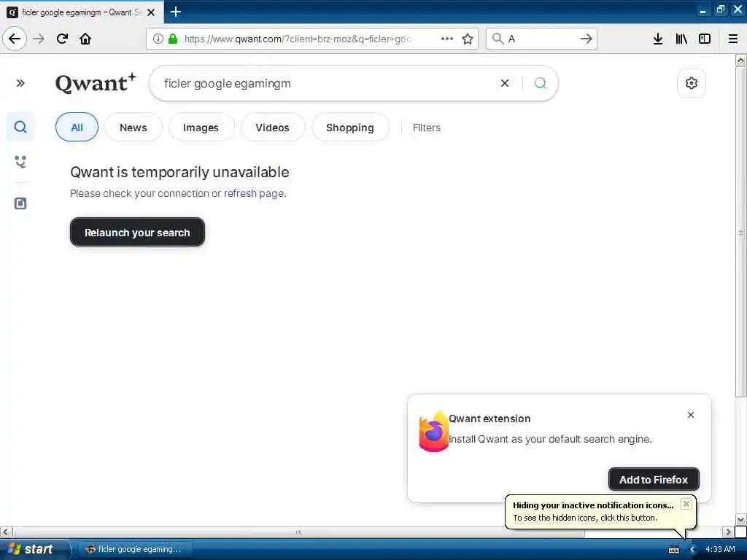Screen dimensions: 747x560
Task: Click the Qwant extension Firefox logo
Action: click(x=433, y=431)
